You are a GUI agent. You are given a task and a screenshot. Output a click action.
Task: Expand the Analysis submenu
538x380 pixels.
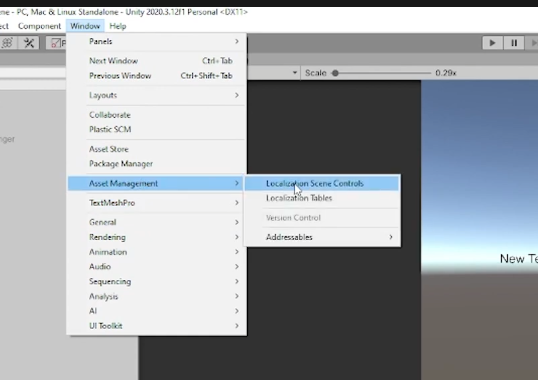pos(157,296)
